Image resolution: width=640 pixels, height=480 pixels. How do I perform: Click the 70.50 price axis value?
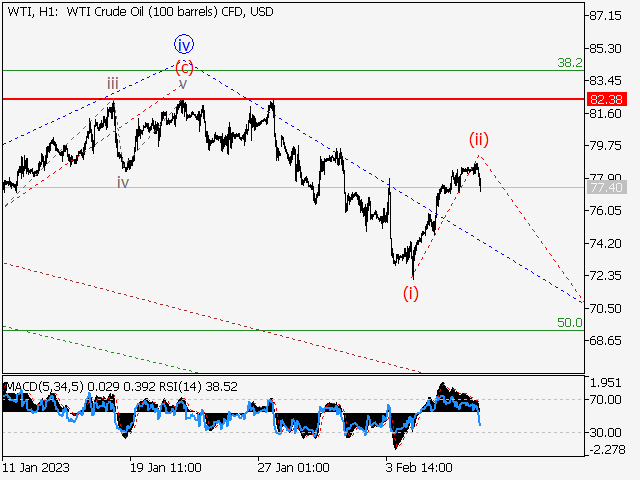point(606,308)
